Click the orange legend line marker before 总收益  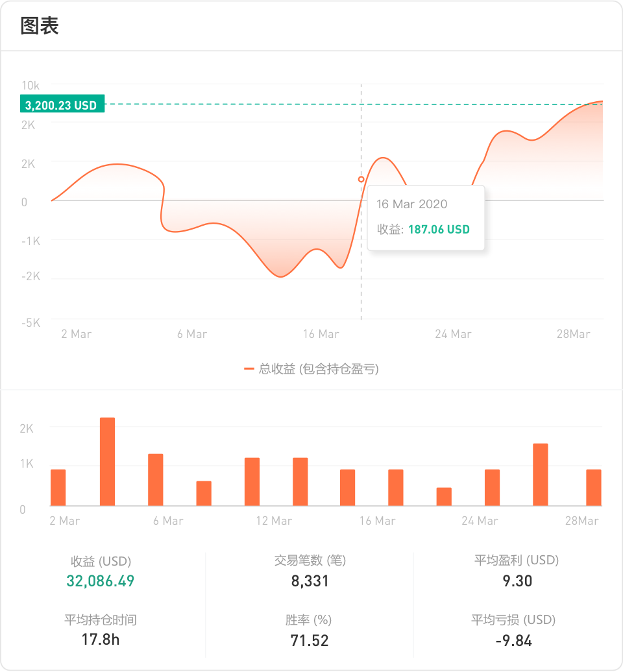pyautogui.click(x=249, y=368)
